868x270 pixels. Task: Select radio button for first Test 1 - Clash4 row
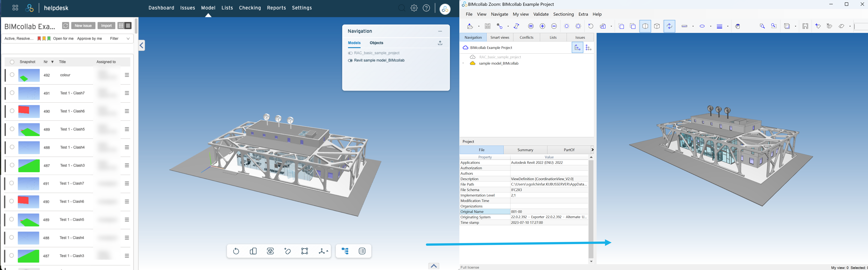pos(12,147)
